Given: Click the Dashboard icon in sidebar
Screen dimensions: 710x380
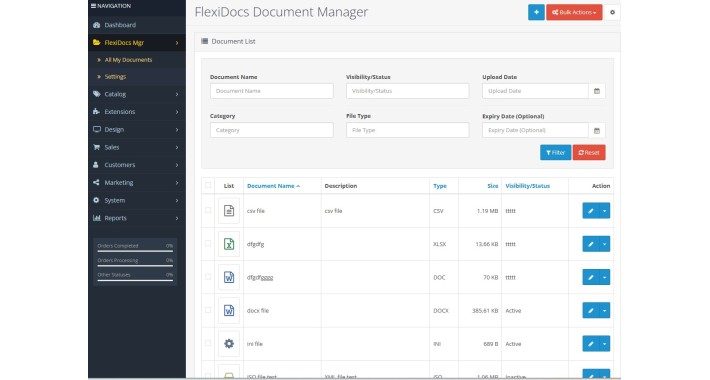Looking at the screenshot, I should click(96, 25).
